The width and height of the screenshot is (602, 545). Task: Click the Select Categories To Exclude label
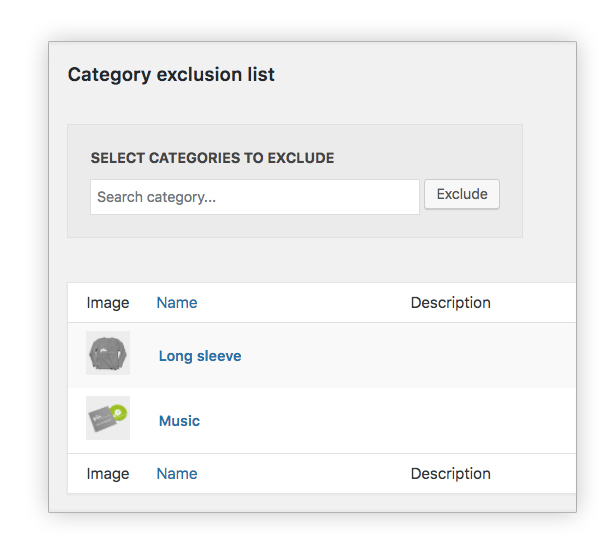tap(212, 158)
